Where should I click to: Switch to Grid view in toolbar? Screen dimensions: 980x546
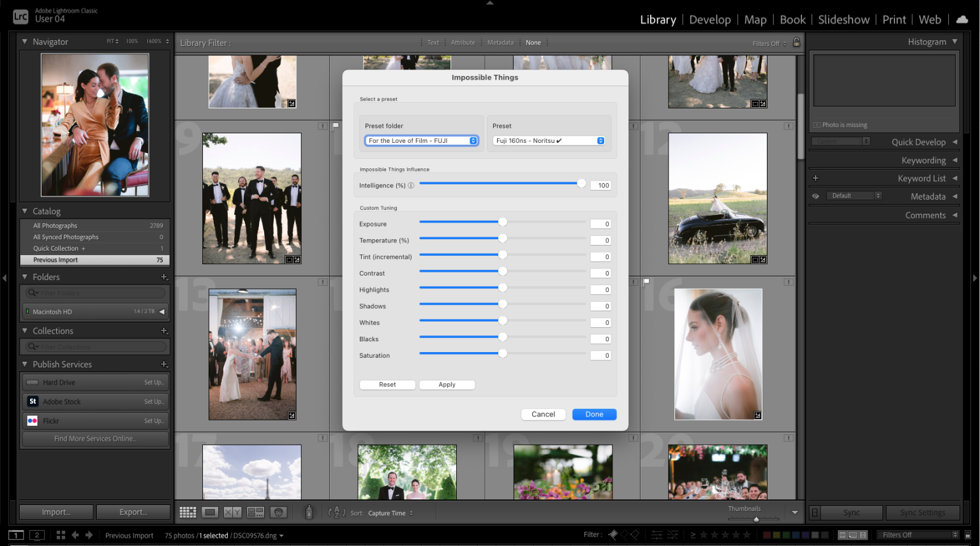click(x=188, y=512)
